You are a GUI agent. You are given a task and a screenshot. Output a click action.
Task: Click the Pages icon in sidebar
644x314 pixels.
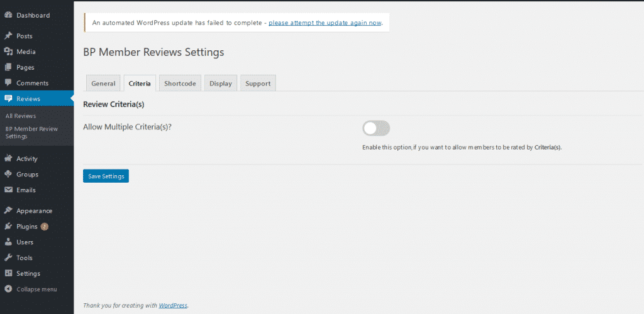tap(8, 67)
